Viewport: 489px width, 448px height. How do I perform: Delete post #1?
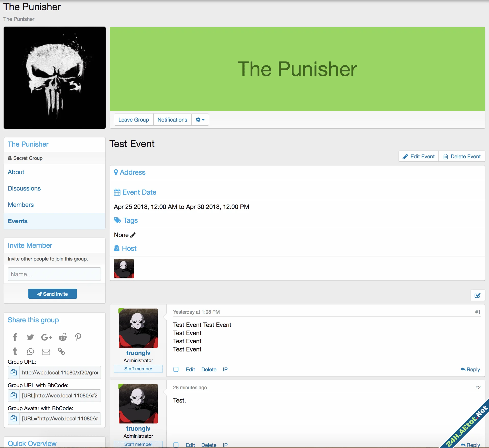point(209,369)
